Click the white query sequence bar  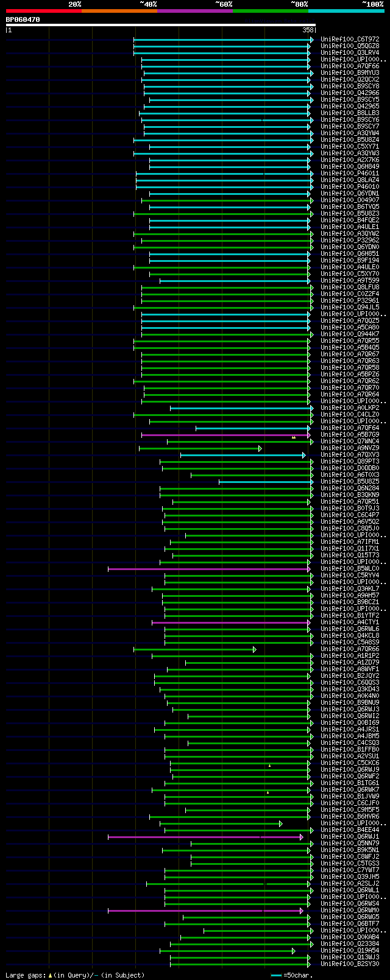pyautogui.click(x=161, y=25)
